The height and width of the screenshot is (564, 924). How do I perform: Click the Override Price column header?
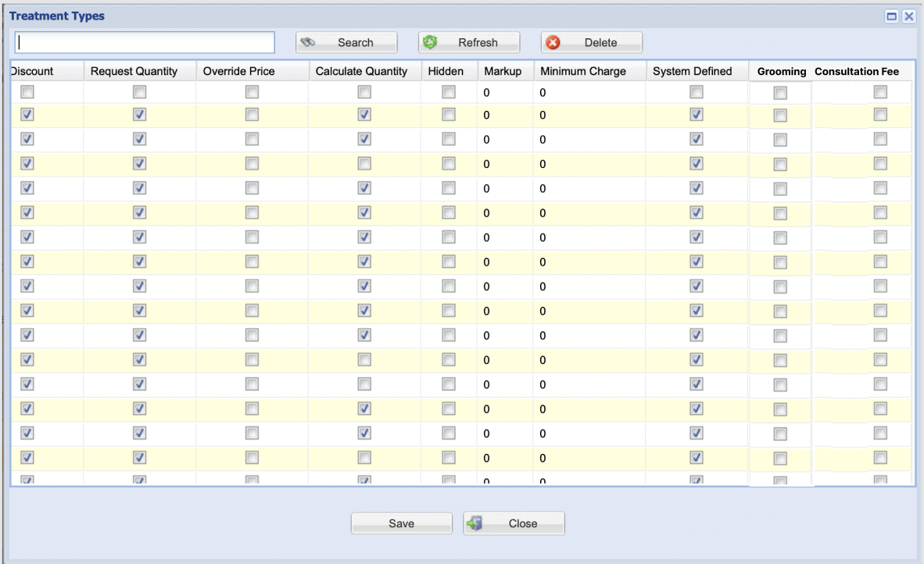[x=252, y=71]
